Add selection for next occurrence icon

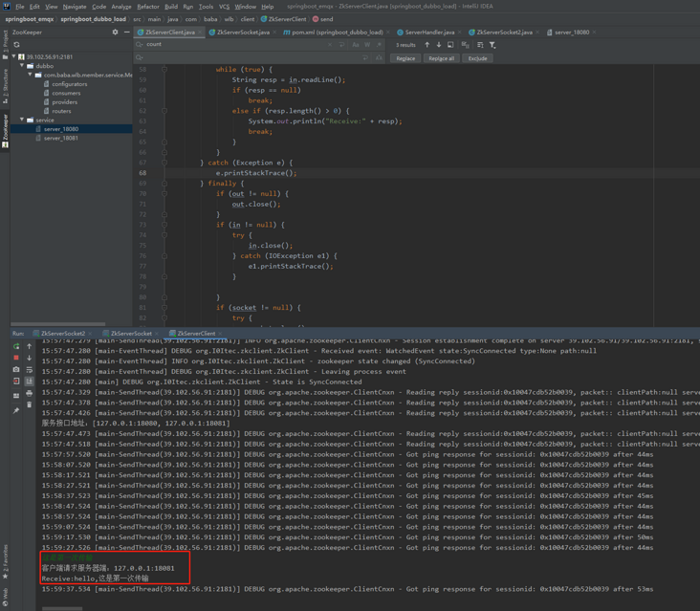(x=465, y=45)
